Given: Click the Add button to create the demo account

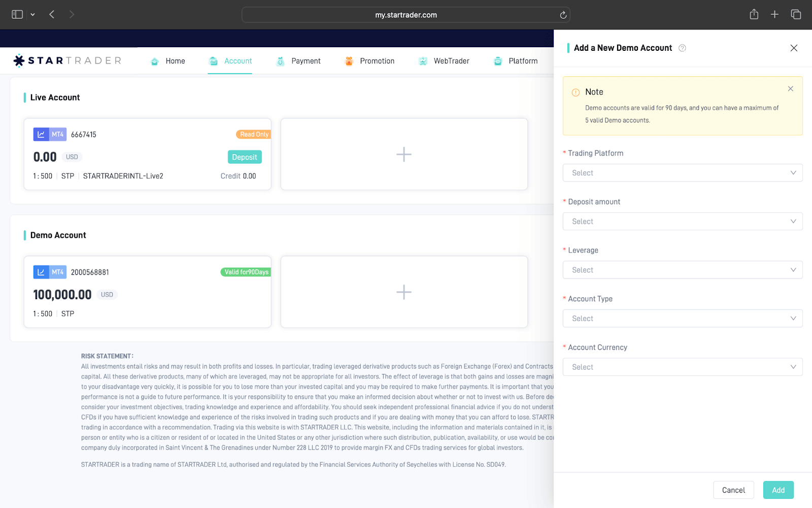Looking at the screenshot, I should coord(778,490).
